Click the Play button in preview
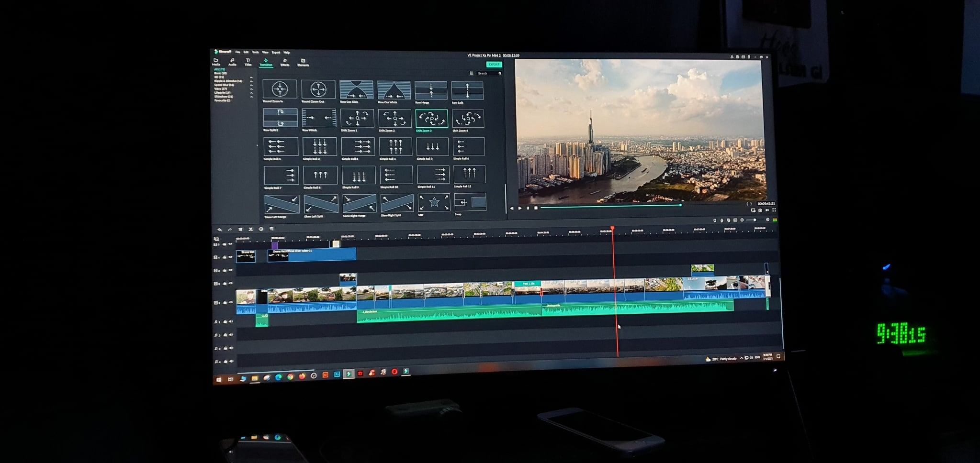The height and width of the screenshot is (463, 980). (x=520, y=208)
